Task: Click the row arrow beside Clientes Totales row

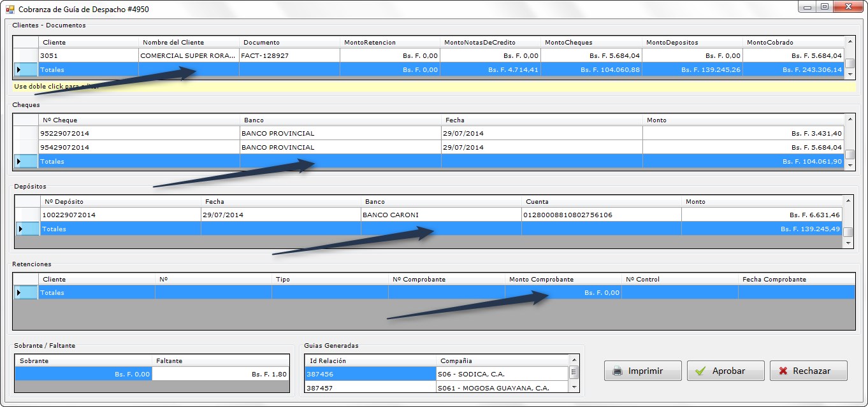Action: [18, 69]
